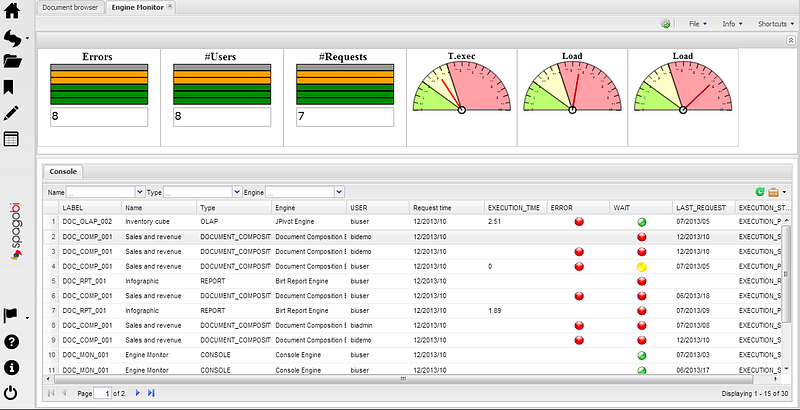This screenshot has width=800, height=410.
Task: Click red ERROR indicator in row 6
Action: [579, 296]
